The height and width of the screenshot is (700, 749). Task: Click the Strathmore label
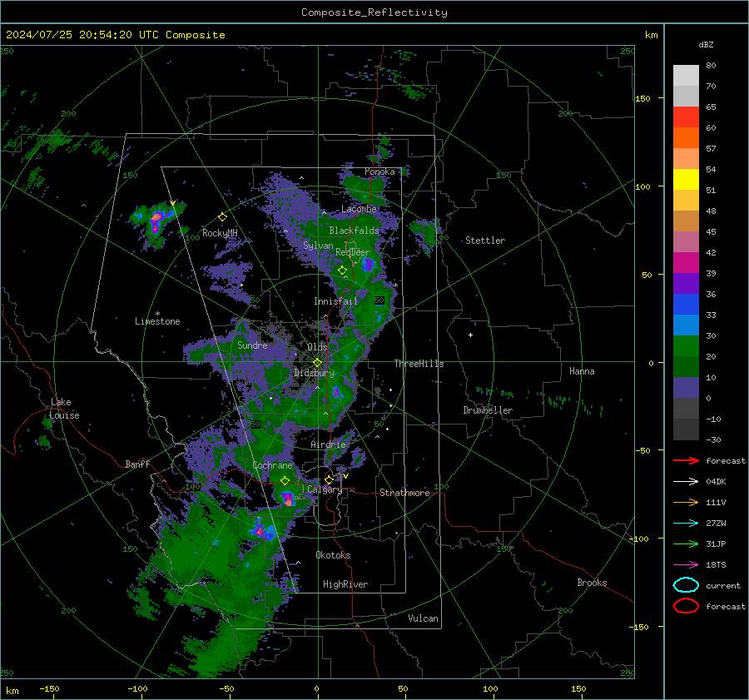(x=404, y=493)
